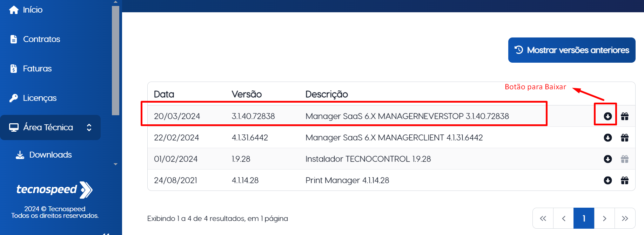Click the key icon beside Licenças

pyautogui.click(x=14, y=98)
